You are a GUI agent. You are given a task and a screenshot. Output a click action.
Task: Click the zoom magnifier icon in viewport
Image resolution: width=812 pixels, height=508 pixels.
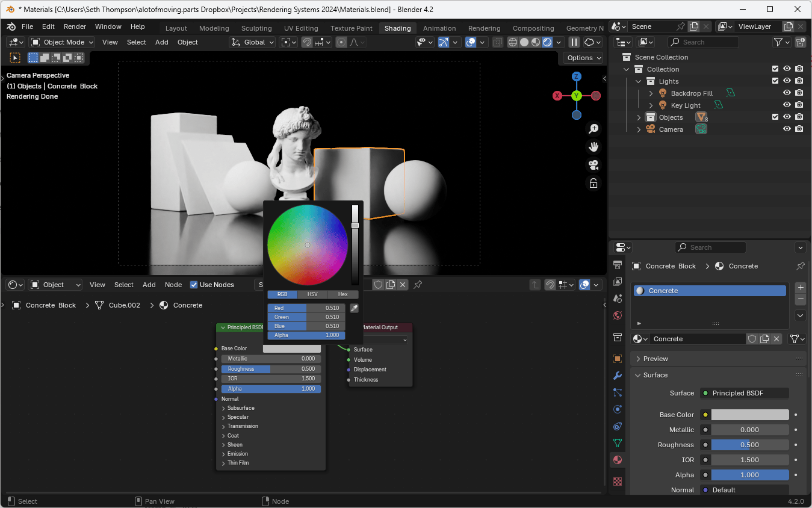(x=594, y=128)
